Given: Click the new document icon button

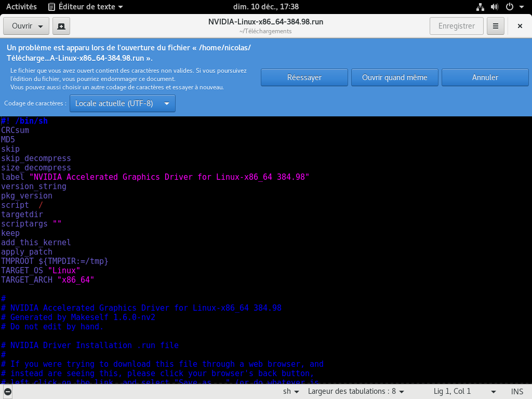Looking at the screenshot, I should tap(61, 26).
